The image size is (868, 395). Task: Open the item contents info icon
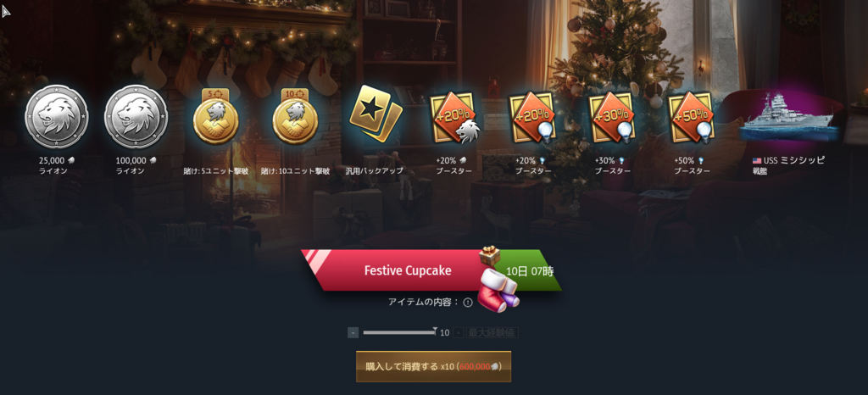click(x=468, y=302)
